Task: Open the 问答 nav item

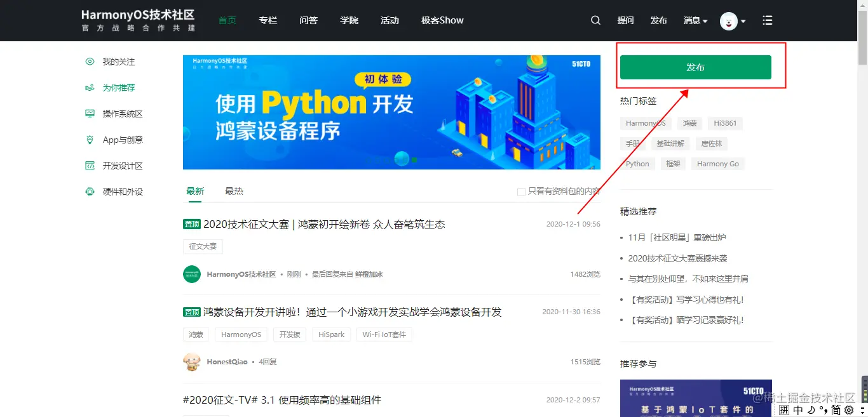Action: (308, 20)
